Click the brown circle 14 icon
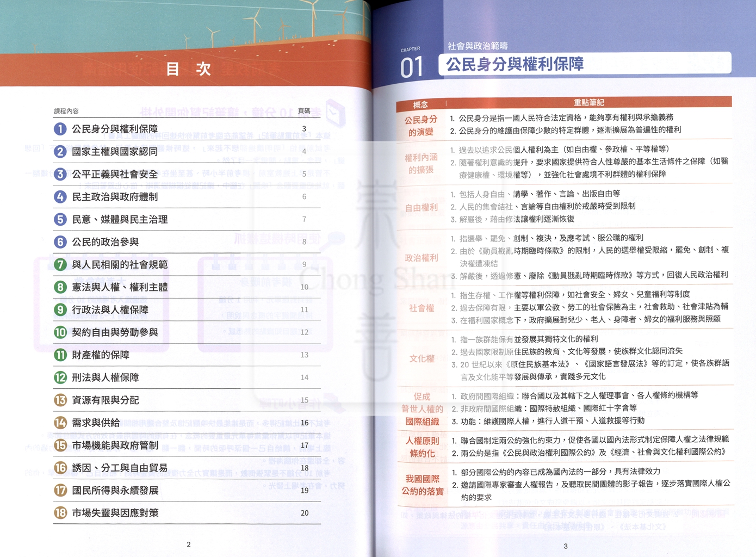 coord(60,423)
